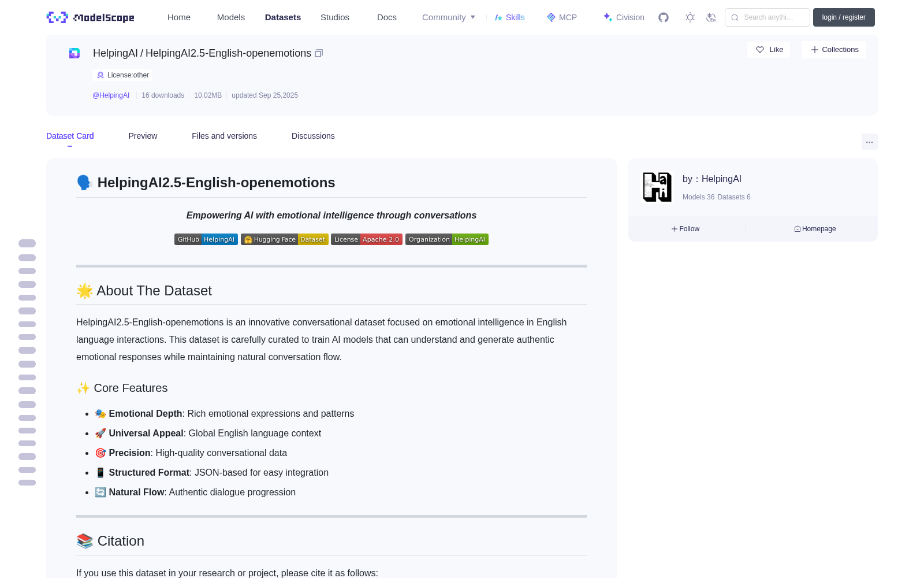924x578 pixels.
Task: Switch to Files and versions tab
Action: point(224,136)
